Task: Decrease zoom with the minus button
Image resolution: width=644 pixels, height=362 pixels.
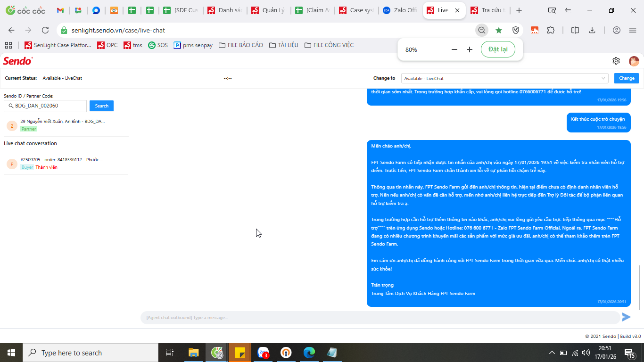Action: tap(454, 49)
